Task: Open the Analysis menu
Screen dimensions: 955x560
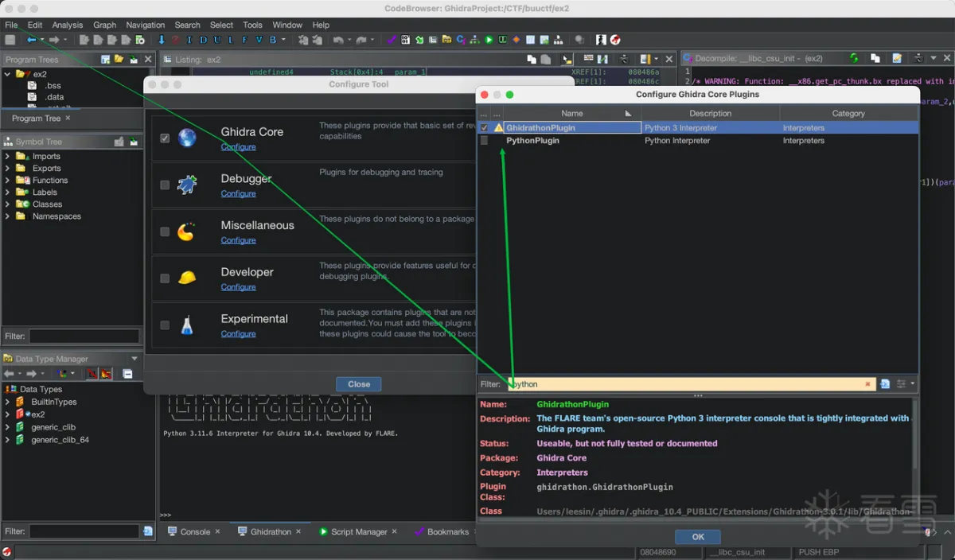Action: (x=67, y=25)
